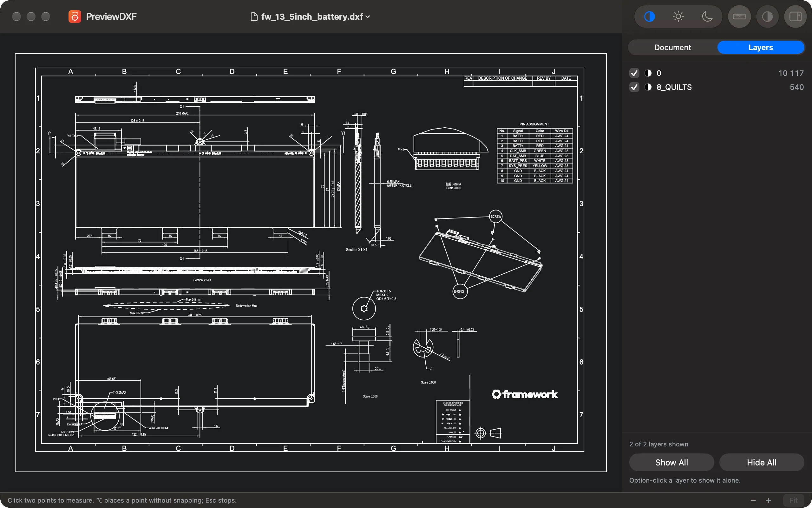Click the 'DESCRIPTION OF CHANGE' header cell

pos(502,78)
